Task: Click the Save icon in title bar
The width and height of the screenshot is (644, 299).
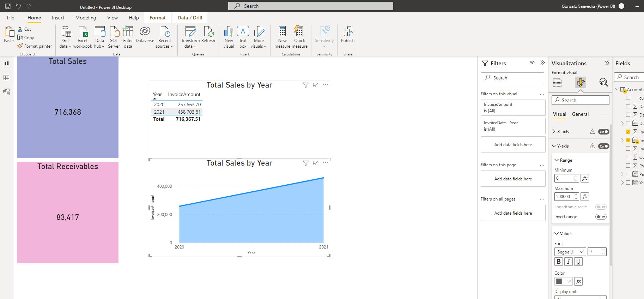Action: pos(7,6)
